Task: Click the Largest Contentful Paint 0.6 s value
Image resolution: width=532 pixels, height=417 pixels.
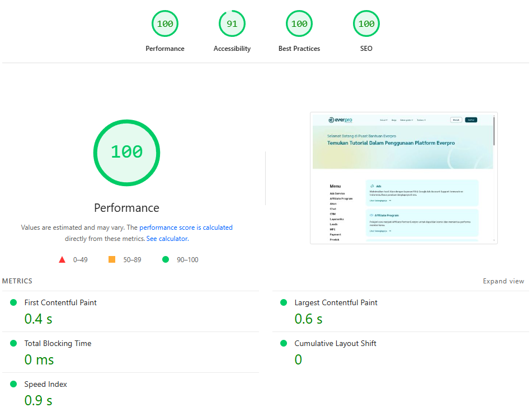Action: 308,319
